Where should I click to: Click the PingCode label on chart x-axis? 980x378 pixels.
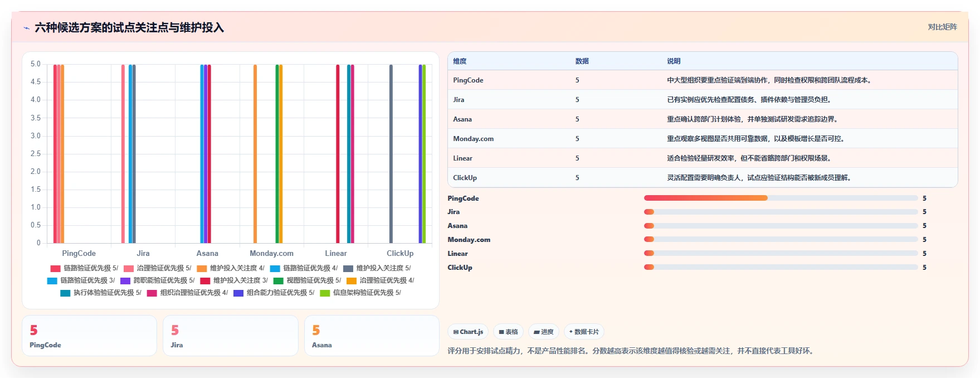tap(79, 253)
